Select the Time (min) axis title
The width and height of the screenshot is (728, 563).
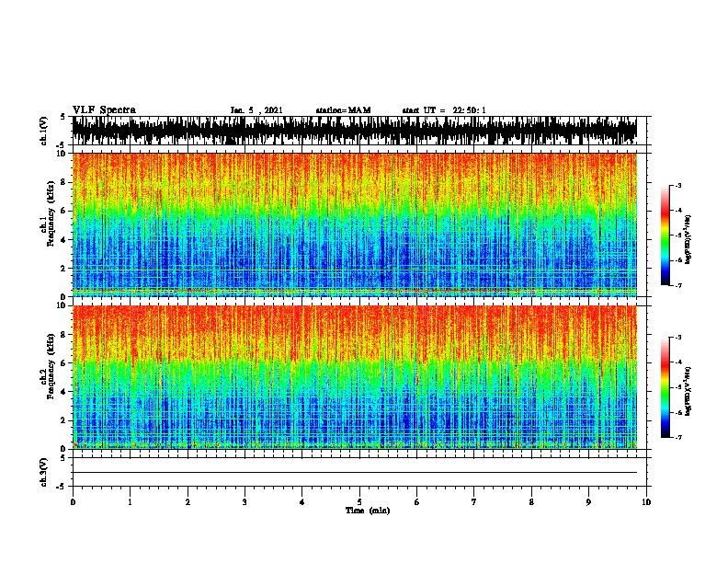(368, 511)
